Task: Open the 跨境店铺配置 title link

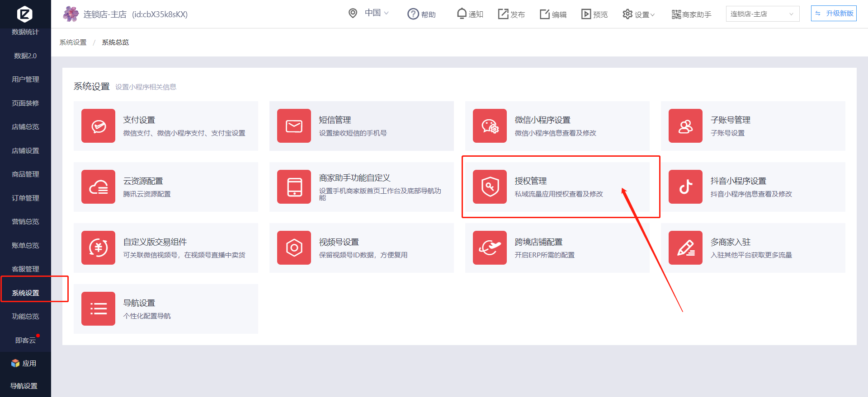Action: 538,242
